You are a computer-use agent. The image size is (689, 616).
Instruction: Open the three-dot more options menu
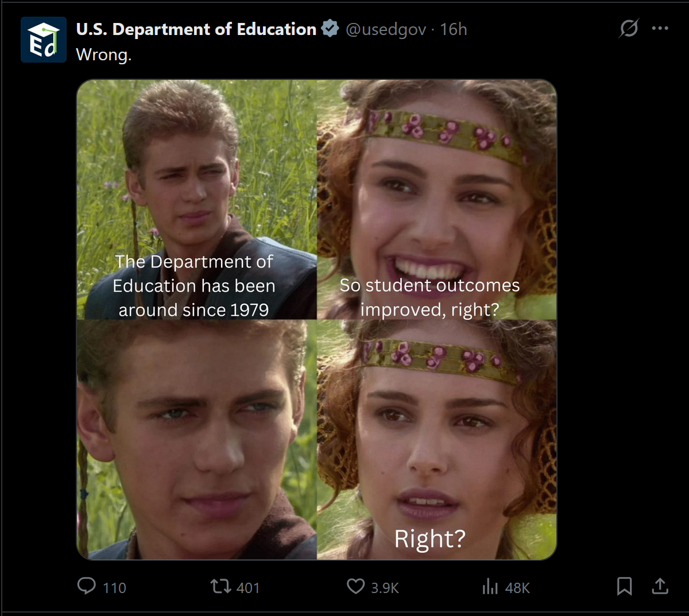tap(660, 28)
